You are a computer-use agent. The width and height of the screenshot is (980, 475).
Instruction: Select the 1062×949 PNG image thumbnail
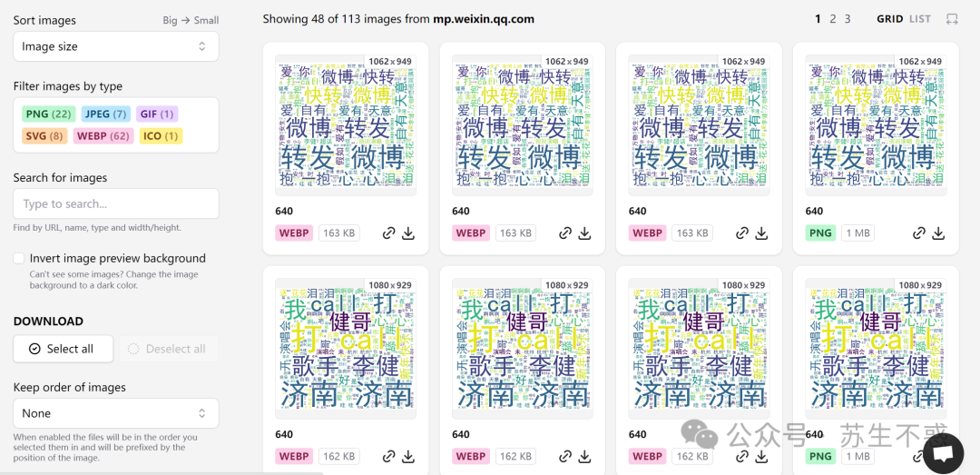876,125
